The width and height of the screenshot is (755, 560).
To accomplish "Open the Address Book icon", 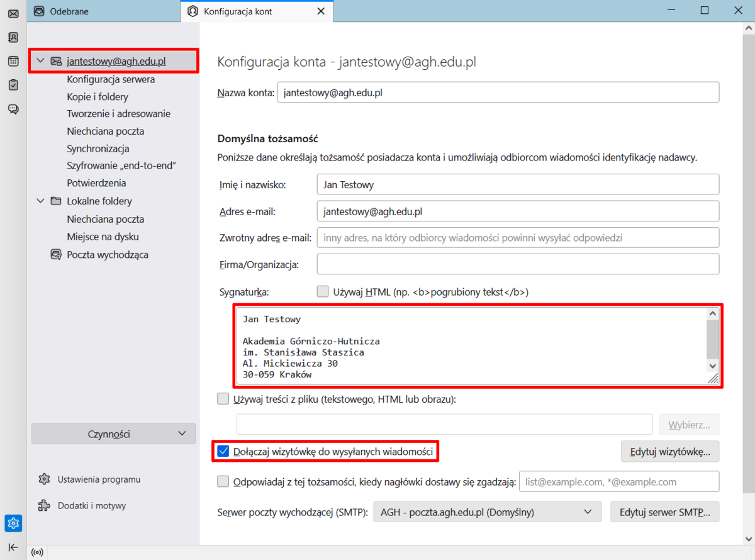I will [13, 37].
